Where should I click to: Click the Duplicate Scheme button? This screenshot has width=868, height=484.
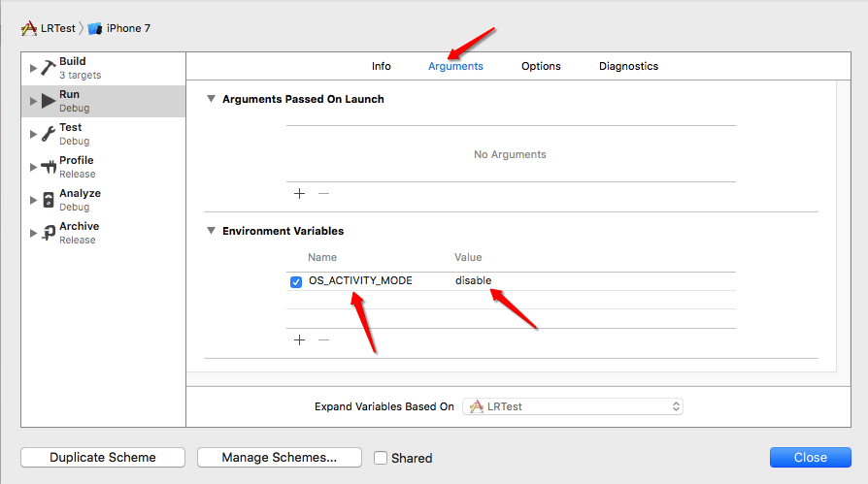click(103, 458)
